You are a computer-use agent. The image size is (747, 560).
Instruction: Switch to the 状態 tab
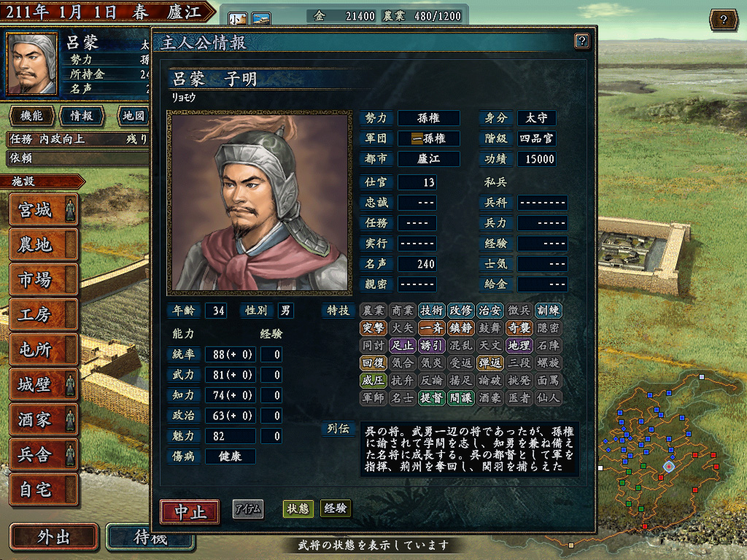click(298, 508)
